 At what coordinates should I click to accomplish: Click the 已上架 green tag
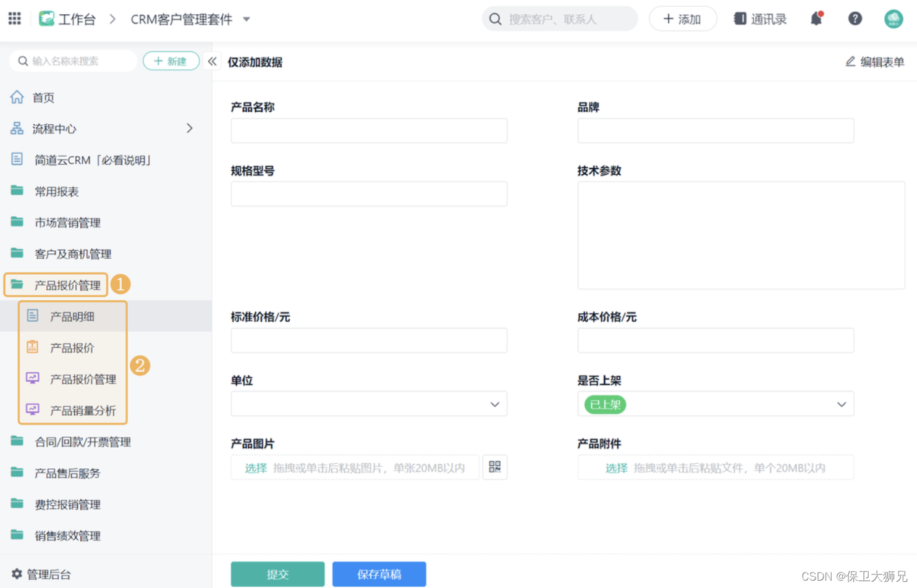605,405
